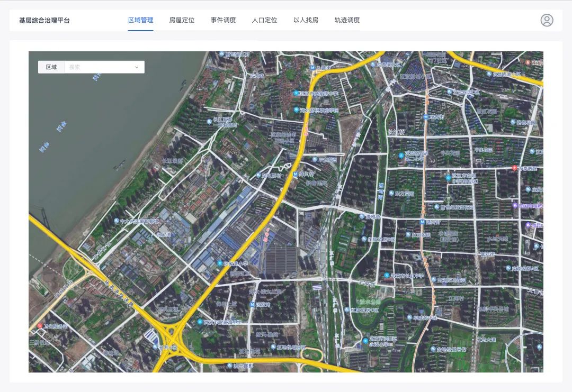This screenshot has width=572, height=392.
Task: Open the user profile avatar icon
Action: [547, 20]
